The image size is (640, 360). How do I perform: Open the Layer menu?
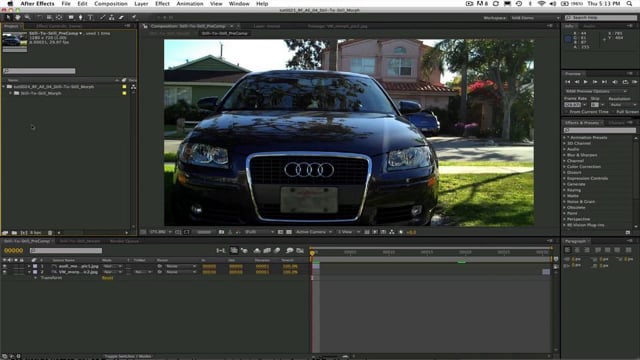[x=141, y=4]
